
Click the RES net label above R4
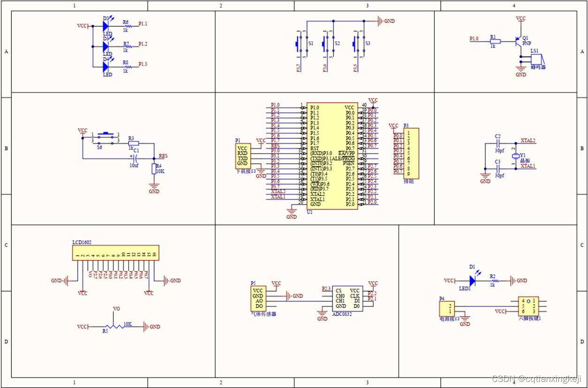(163, 155)
